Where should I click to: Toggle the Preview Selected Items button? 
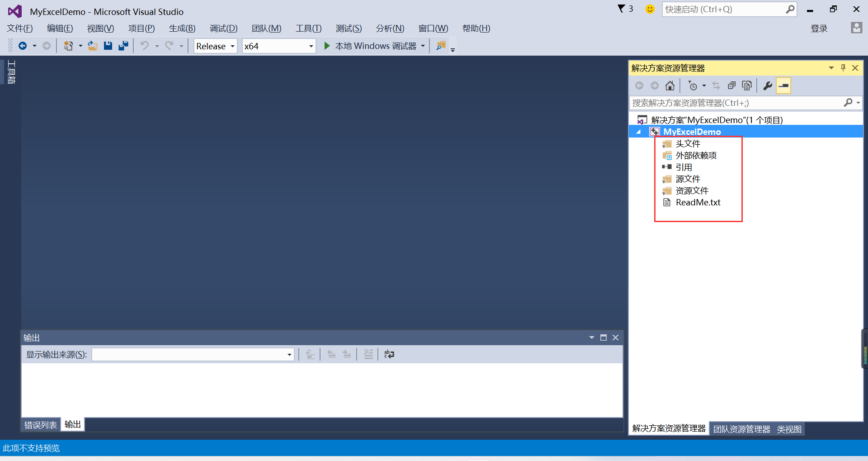tap(783, 86)
